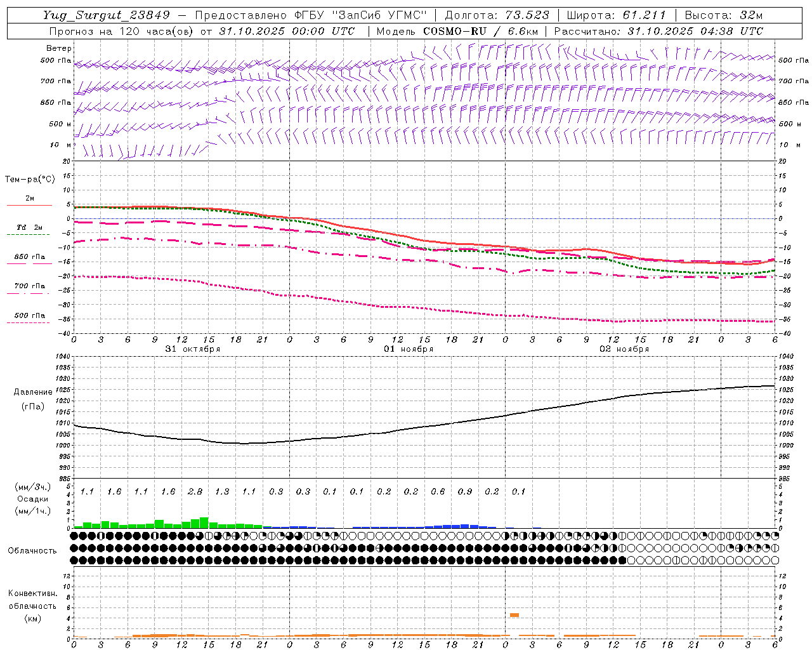Click the Прогноз на 120 часа(ов) text
812x650 pixels.
pos(122,31)
